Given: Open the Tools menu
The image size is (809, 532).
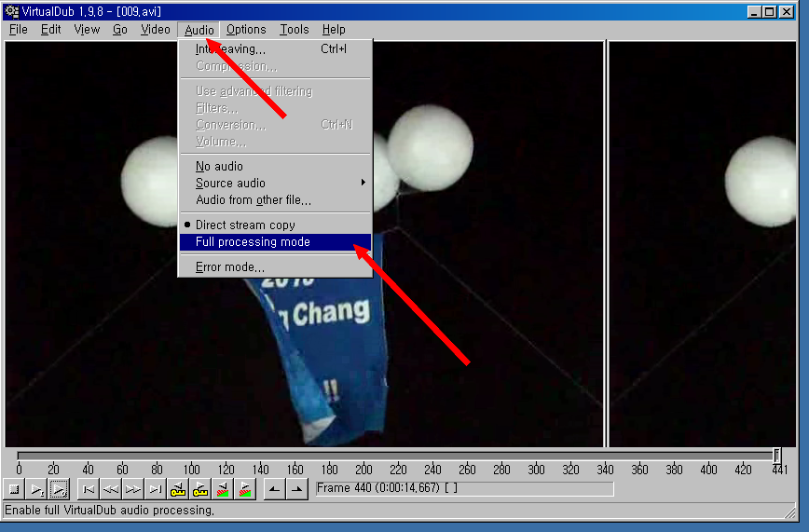Looking at the screenshot, I should coord(295,30).
